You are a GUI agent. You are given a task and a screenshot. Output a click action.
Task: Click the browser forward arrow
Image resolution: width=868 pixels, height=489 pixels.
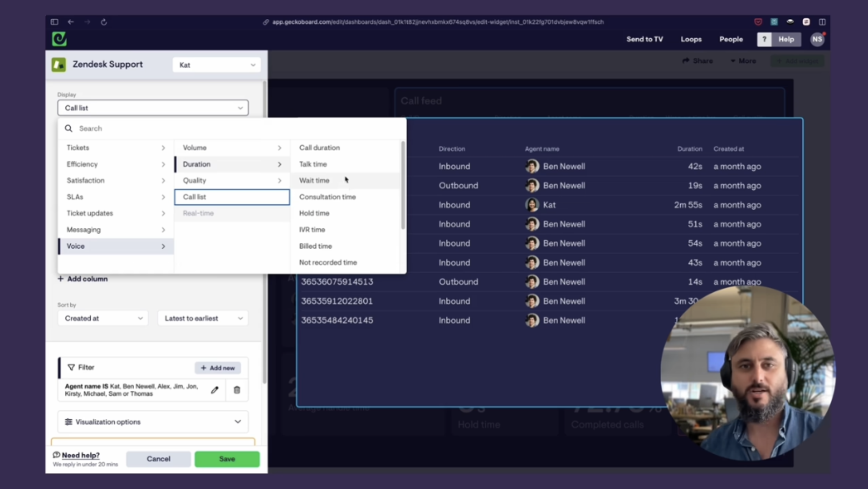pos(87,22)
